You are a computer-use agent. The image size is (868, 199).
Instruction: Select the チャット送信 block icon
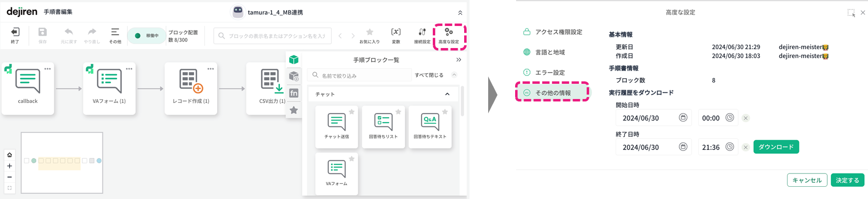pyautogui.click(x=336, y=122)
